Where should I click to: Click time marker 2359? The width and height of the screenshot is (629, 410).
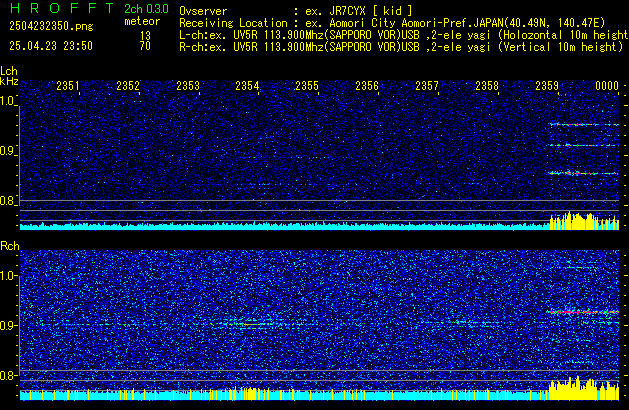pos(547,86)
